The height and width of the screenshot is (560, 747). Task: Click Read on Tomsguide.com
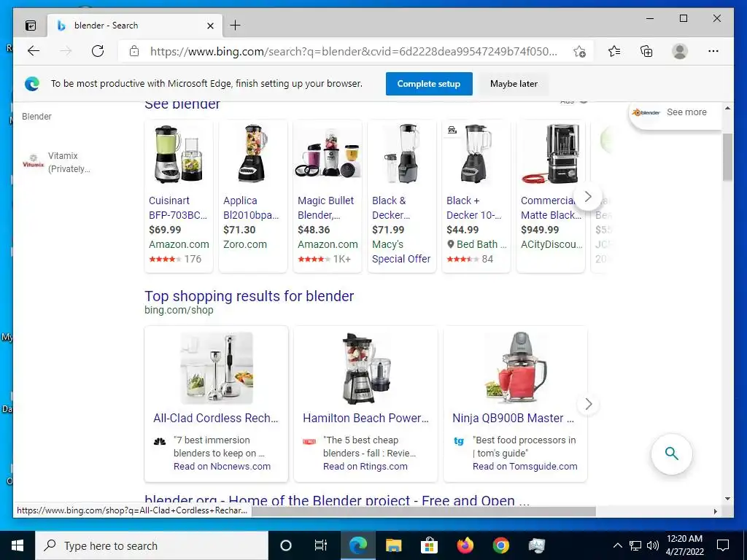pyautogui.click(x=525, y=467)
